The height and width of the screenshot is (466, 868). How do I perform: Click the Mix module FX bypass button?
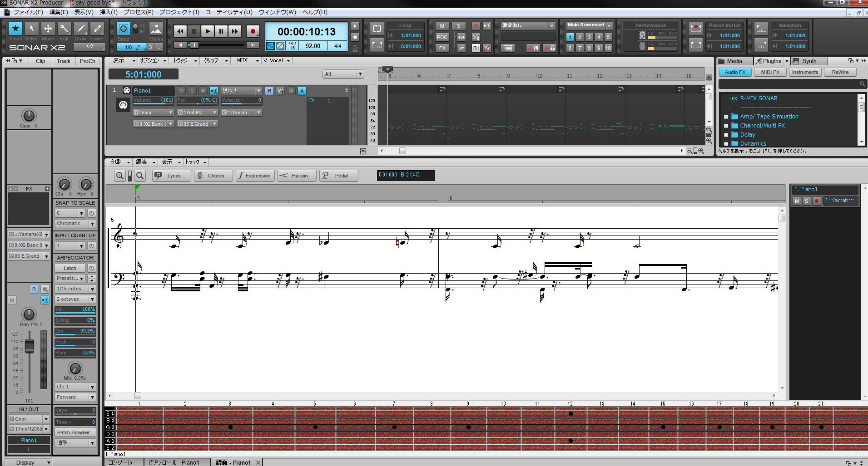pos(442,48)
